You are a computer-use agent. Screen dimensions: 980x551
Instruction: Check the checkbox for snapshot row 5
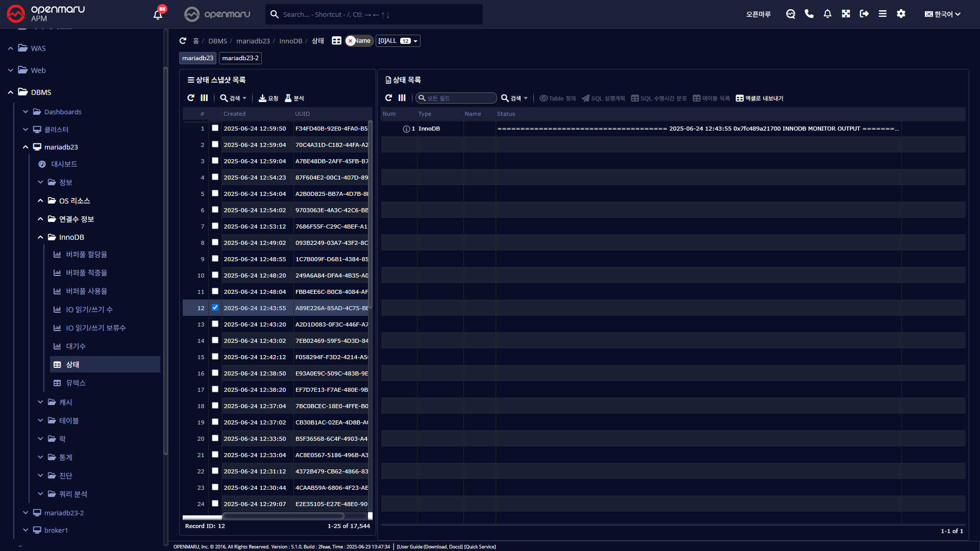[215, 193]
